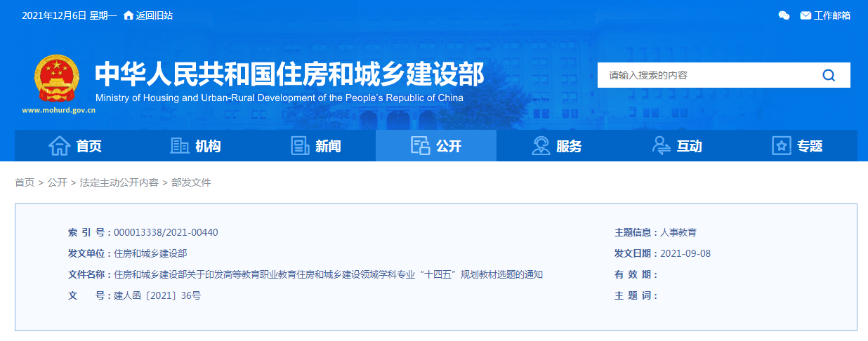The width and height of the screenshot is (868, 341).
Task: Open the 工作邮箱 mail link
Action: (826, 15)
